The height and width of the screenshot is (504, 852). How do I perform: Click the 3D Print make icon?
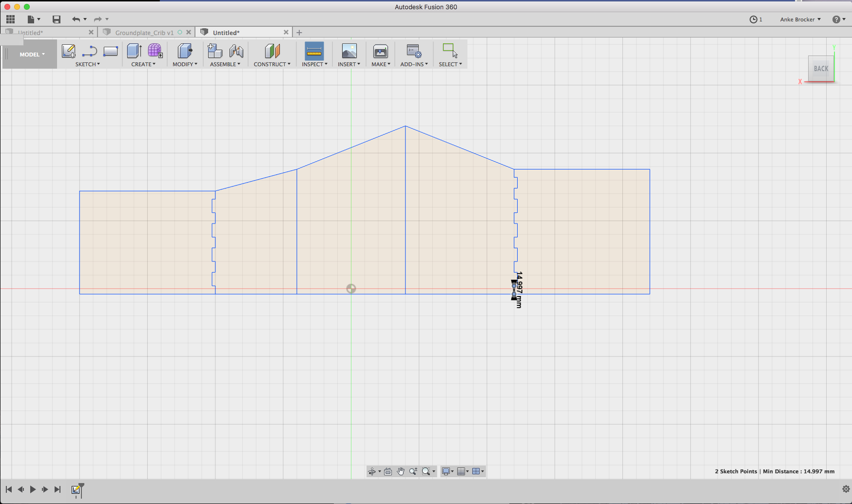pyautogui.click(x=381, y=51)
